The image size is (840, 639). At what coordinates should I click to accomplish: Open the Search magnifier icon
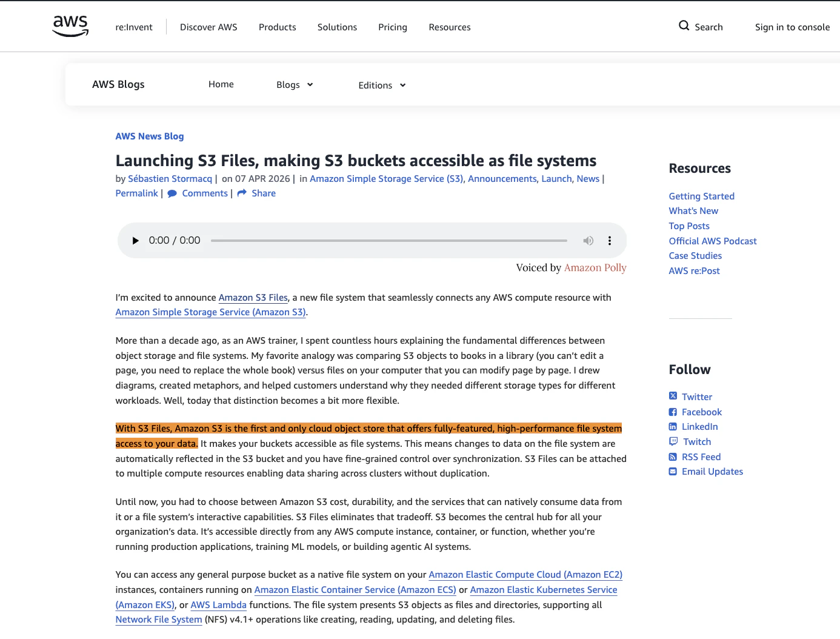684,25
